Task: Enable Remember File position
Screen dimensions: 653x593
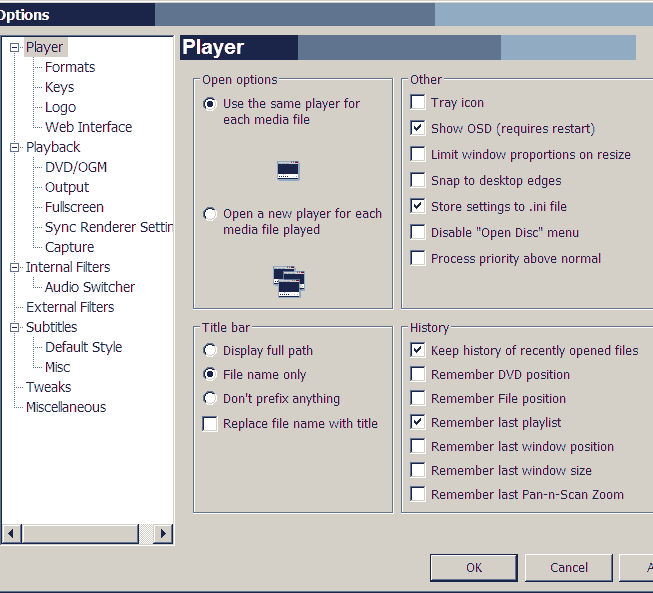Action: 418,399
